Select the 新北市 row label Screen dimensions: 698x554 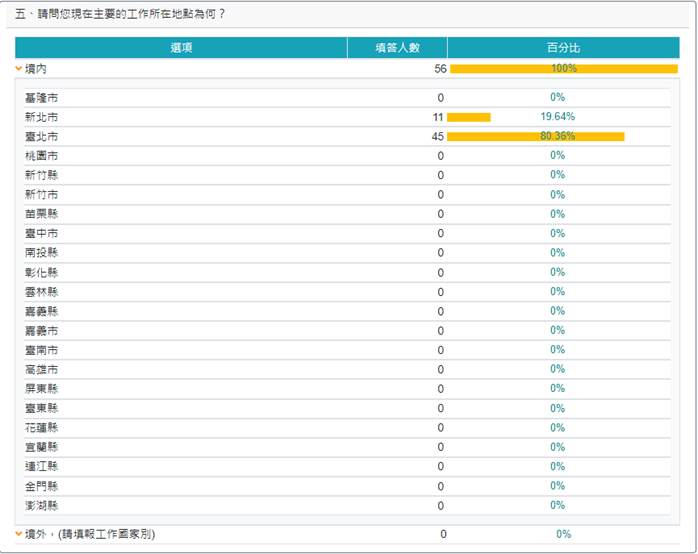(41, 117)
